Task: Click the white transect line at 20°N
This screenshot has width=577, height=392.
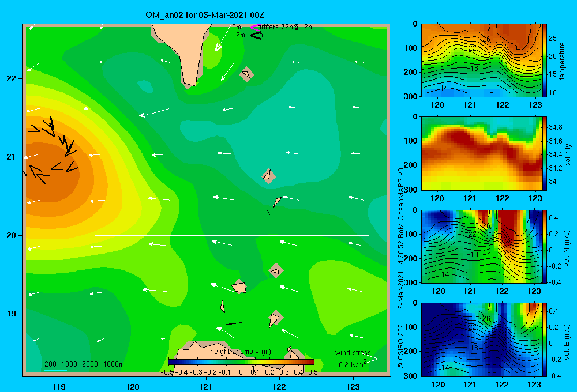Action: (232, 235)
